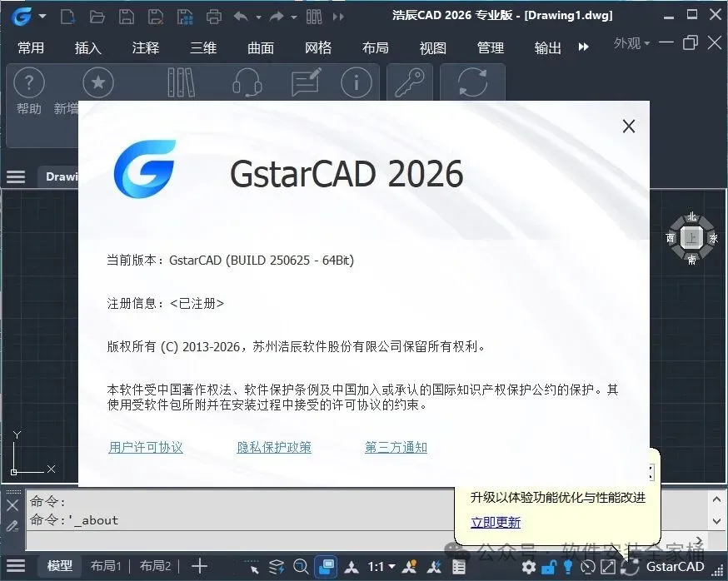Expand the undo history dropdown
This screenshot has width=728, height=581.
pyautogui.click(x=258, y=17)
